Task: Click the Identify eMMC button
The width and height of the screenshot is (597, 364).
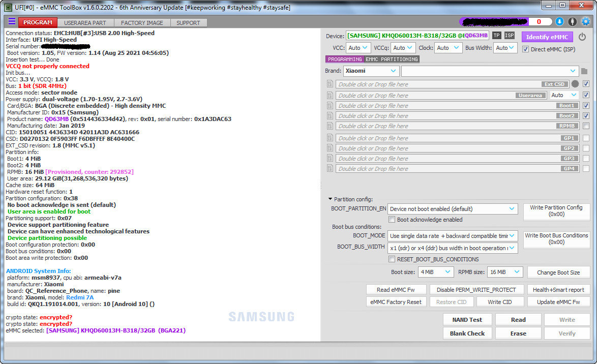Action: point(547,37)
